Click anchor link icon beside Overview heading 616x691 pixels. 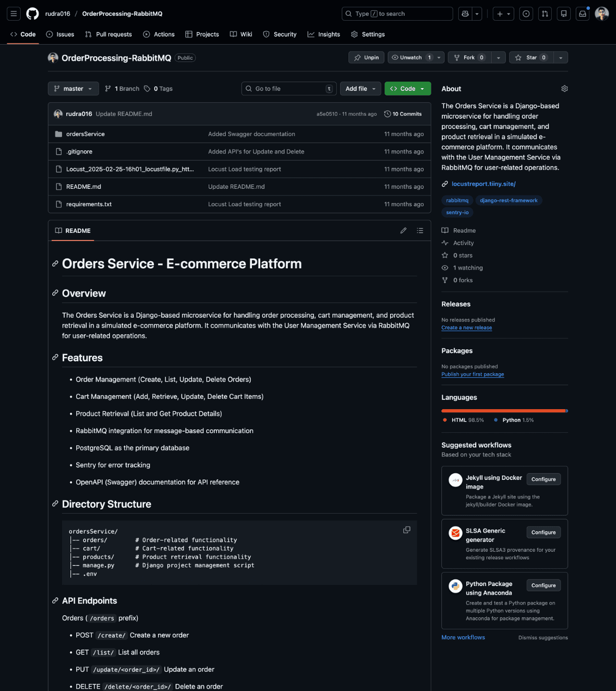click(x=55, y=293)
